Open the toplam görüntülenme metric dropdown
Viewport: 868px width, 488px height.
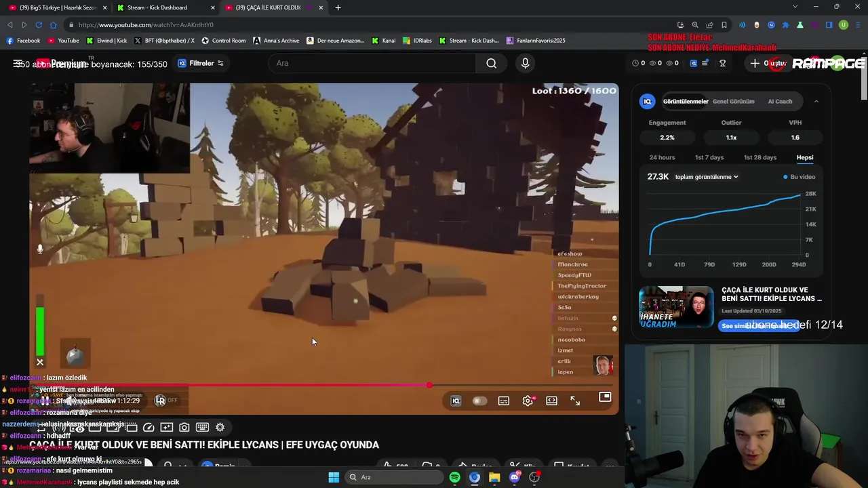(x=707, y=177)
